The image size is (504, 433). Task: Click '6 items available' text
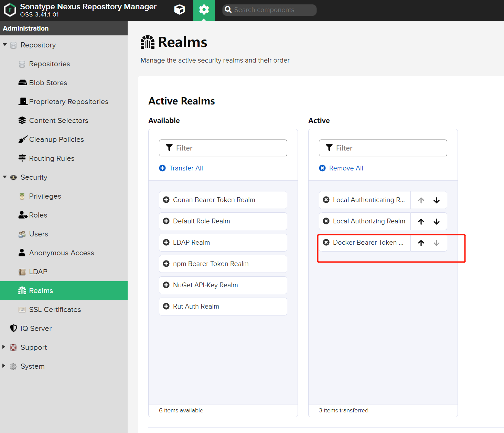click(181, 410)
